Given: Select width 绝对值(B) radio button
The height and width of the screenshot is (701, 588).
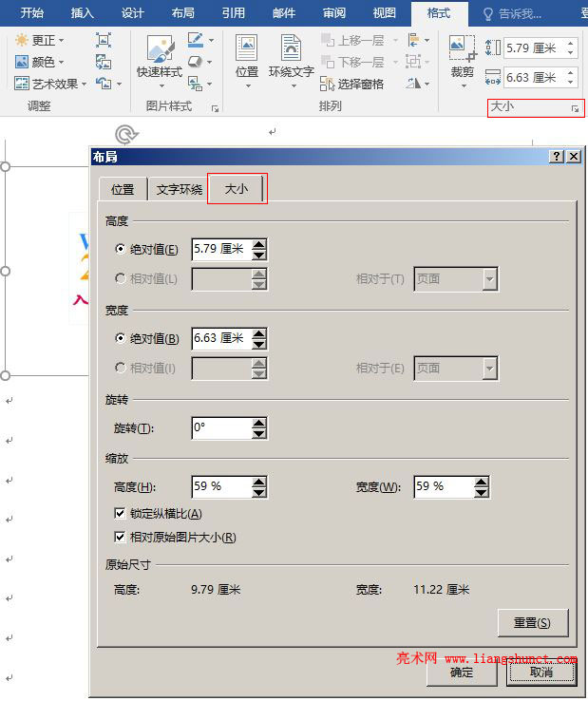Looking at the screenshot, I should [121, 338].
